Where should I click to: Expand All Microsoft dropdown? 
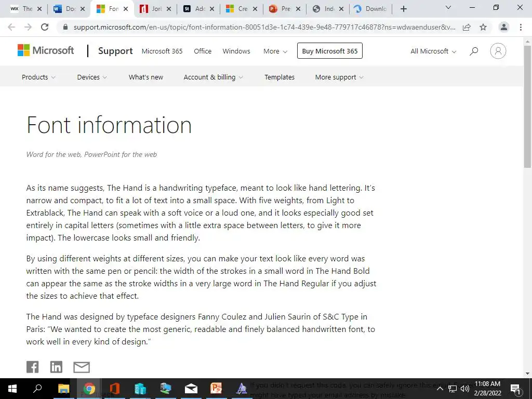(x=433, y=51)
